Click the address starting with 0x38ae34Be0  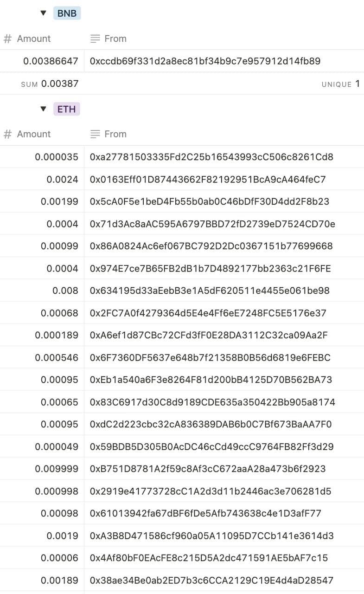coord(211,580)
